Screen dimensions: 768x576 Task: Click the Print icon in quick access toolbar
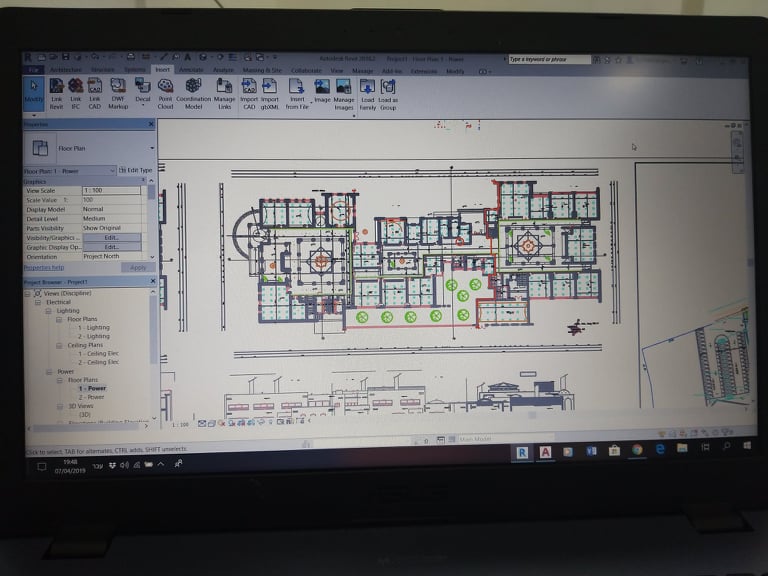[x=130, y=57]
